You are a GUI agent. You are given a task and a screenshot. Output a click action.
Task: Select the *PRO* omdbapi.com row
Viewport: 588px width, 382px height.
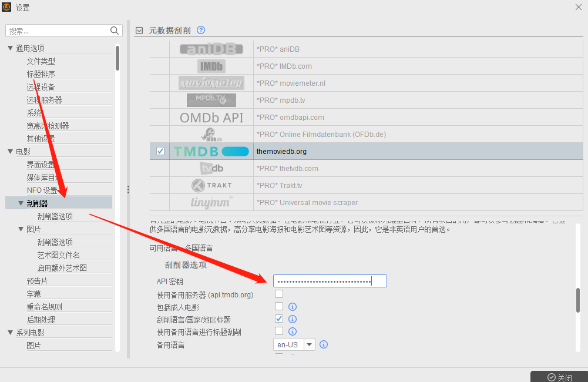[x=367, y=117]
